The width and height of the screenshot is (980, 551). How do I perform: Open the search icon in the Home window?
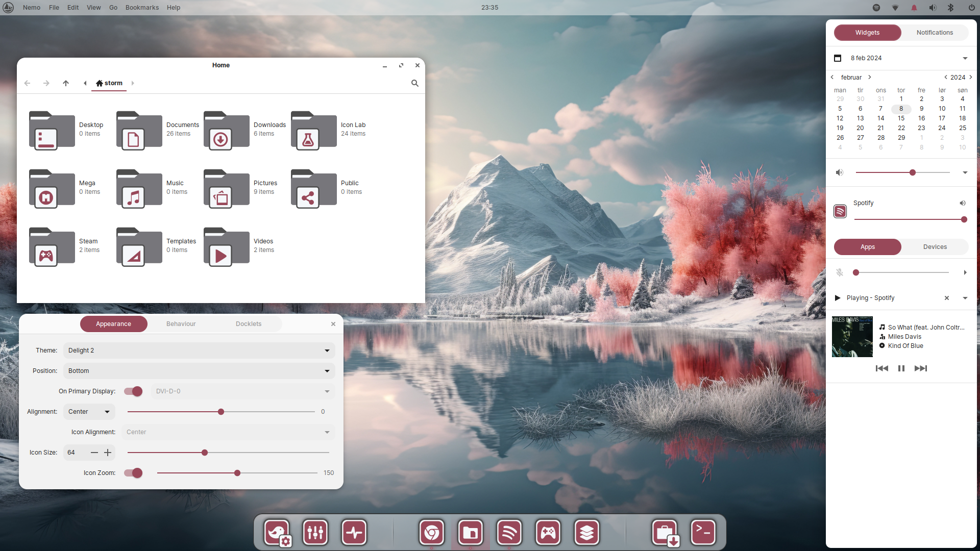(x=414, y=83)
